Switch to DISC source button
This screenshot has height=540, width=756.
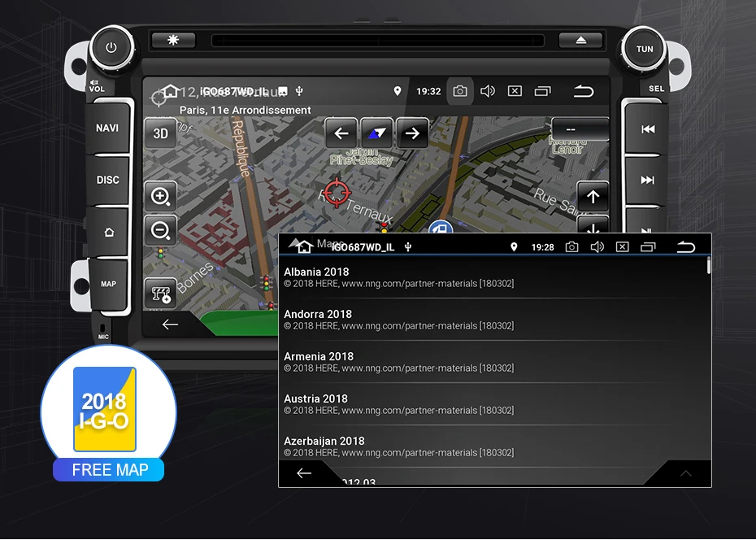pyautogui.click(x=107, y=180)
